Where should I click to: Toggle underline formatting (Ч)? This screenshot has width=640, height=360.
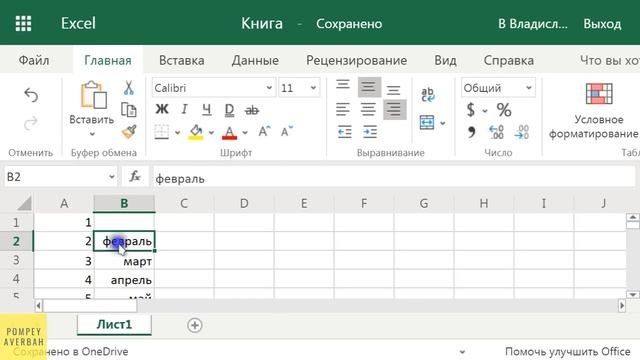point(207,109)
